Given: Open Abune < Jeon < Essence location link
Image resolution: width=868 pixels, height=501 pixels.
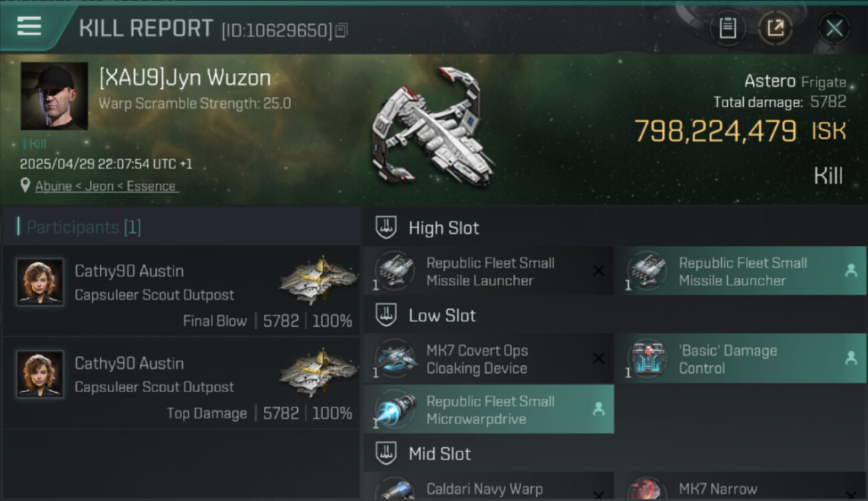Looking at the screenshot, I should pos(105,186).
